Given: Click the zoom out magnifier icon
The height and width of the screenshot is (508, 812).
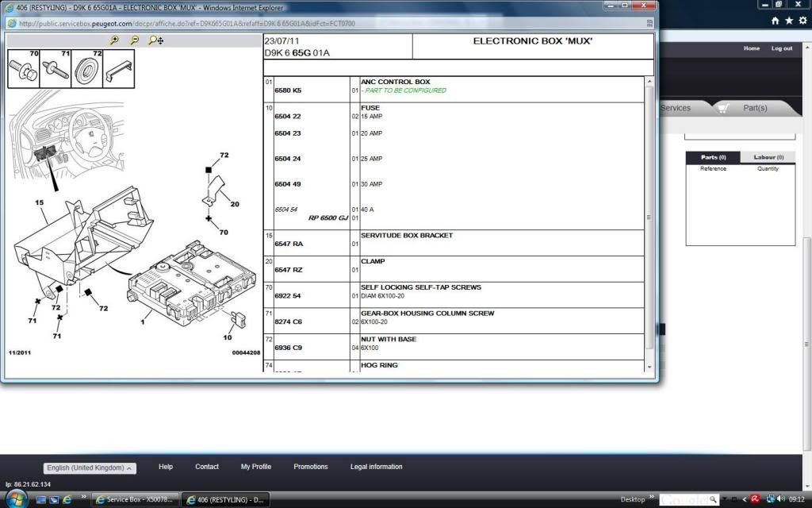Looking at the screenshot, I should pos(134,40).
